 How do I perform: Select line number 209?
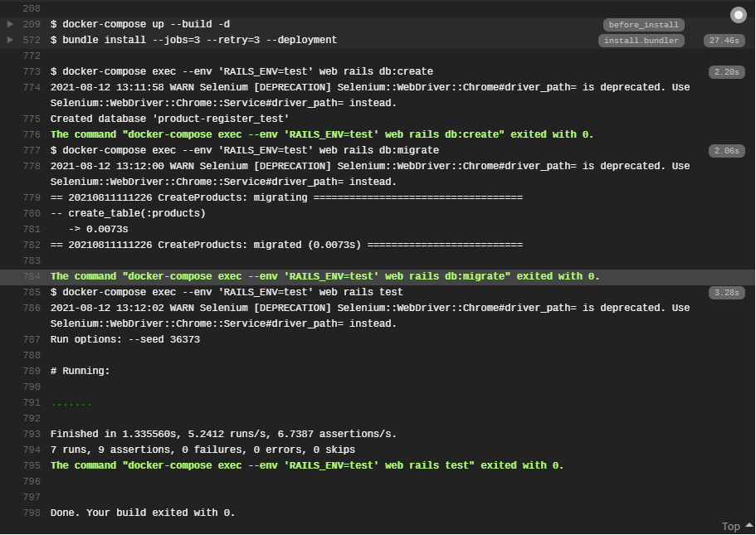point(32,24)
